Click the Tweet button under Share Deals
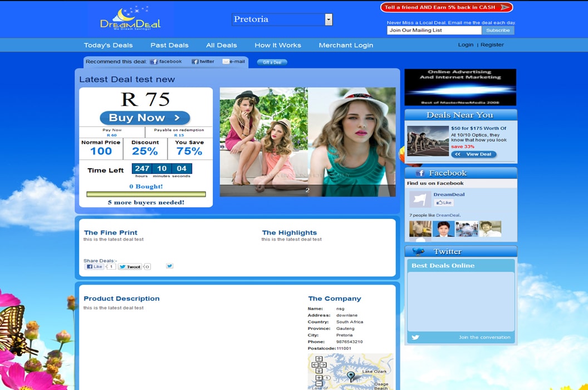This screenshot has height=390, width=588. point(130,266)
